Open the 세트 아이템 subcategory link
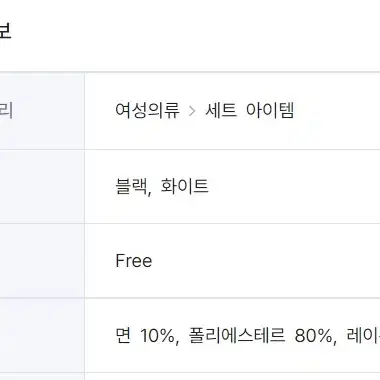This screenshot has width=380, height=380. (250, 110)
